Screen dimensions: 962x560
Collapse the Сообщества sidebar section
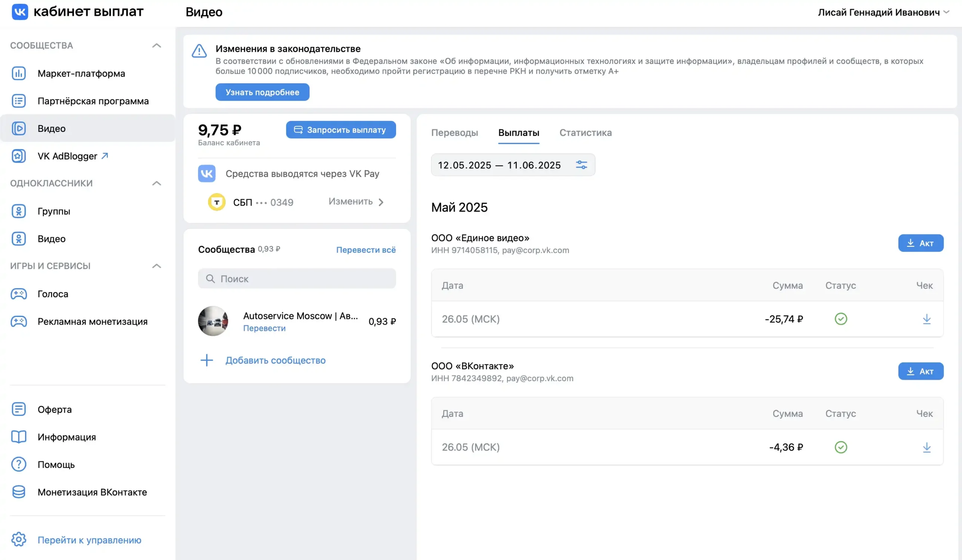pyautogui.click(x=157, y=45)
